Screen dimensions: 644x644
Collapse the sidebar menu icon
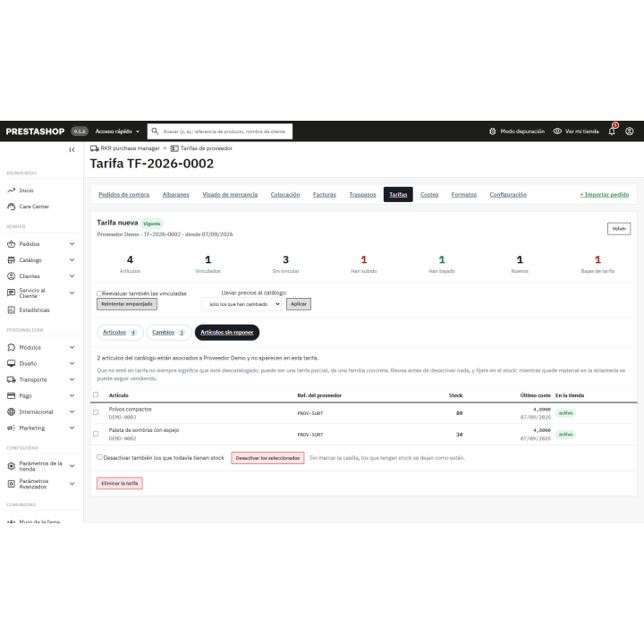72,150
